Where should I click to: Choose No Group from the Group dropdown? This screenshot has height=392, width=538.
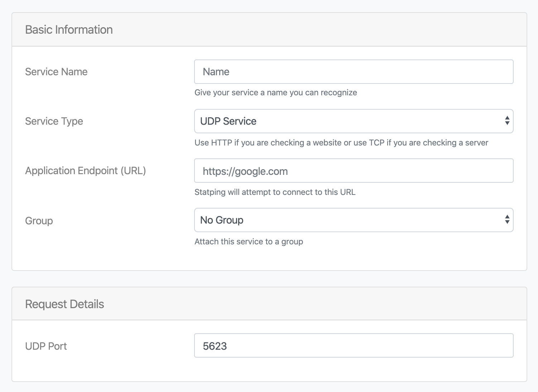[x=354, y=220]
